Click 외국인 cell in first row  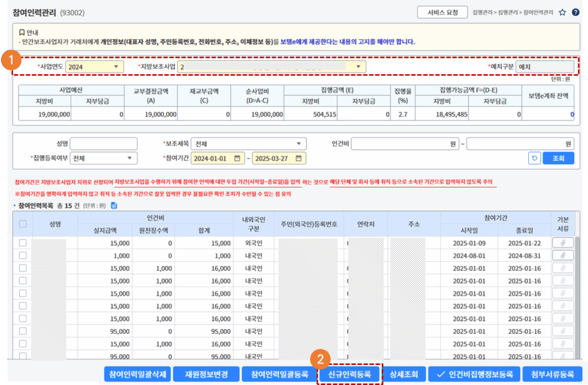[253, 243]
